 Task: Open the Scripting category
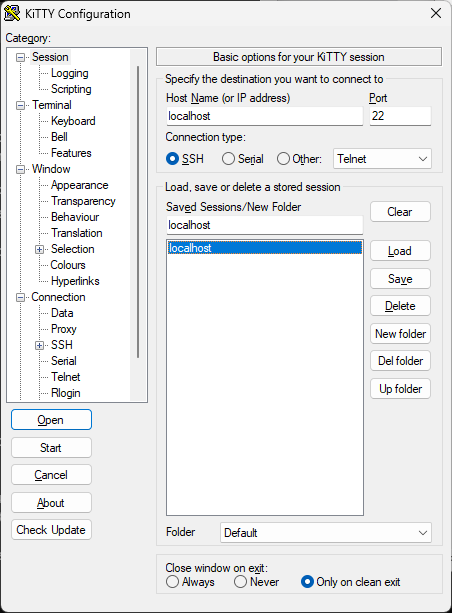pos(71,89)
